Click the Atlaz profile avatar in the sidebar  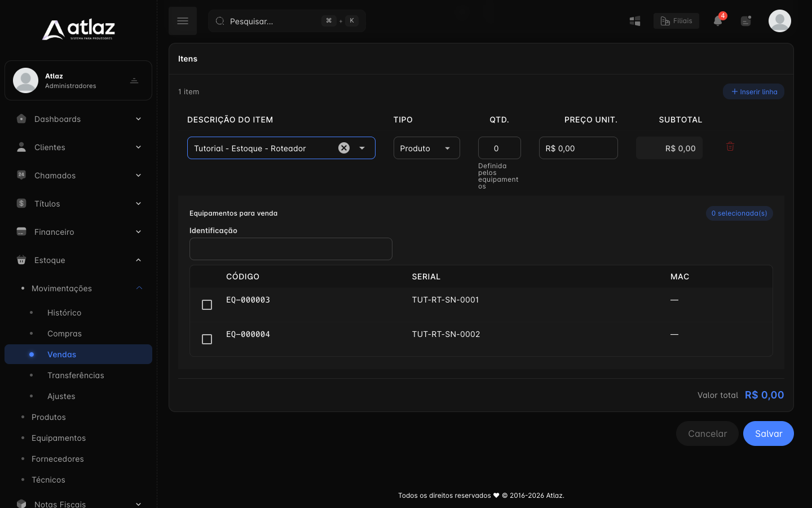25,80
